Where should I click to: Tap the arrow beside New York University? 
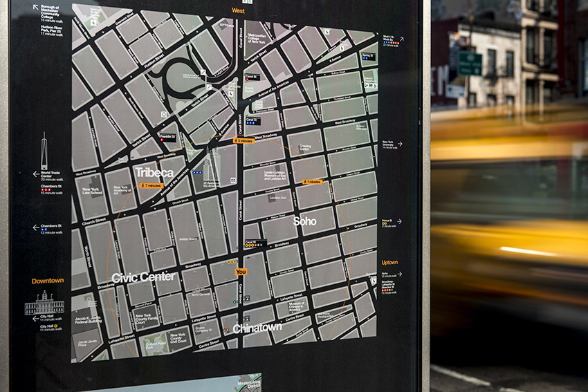(400, 144)
